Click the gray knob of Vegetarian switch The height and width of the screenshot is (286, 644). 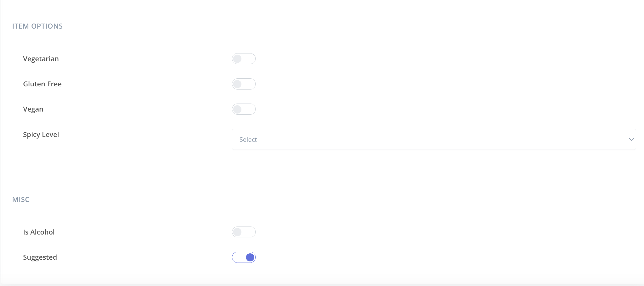coord(237,59)
